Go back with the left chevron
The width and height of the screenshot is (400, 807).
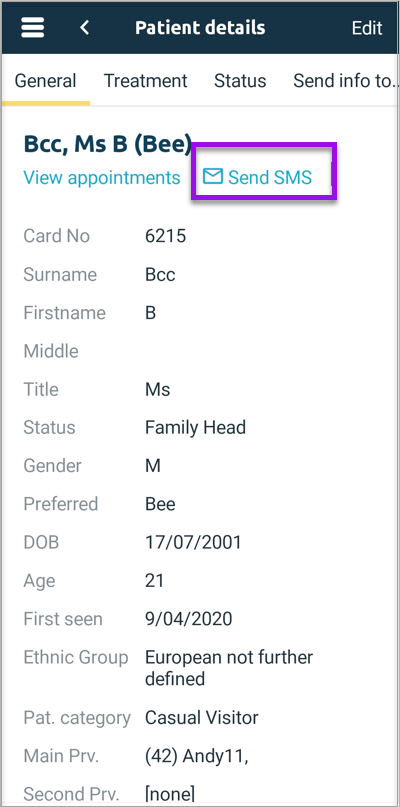tap(85, 27)
